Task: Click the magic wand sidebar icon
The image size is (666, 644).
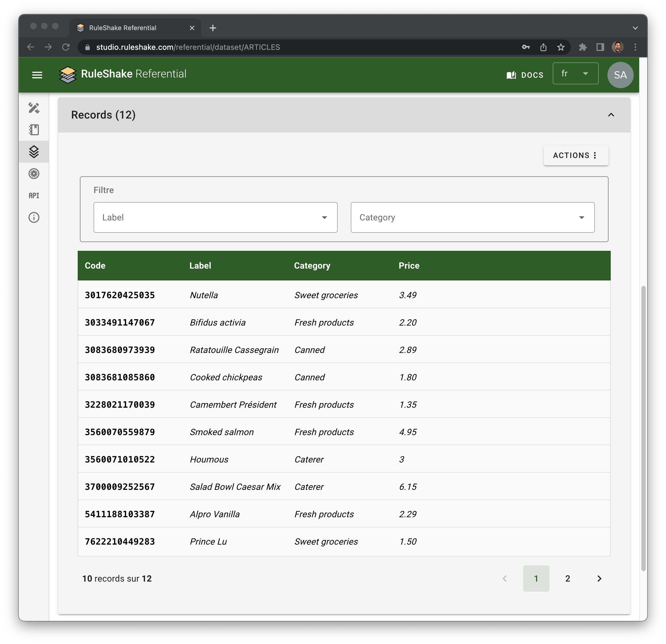Action: pos(34,108)
